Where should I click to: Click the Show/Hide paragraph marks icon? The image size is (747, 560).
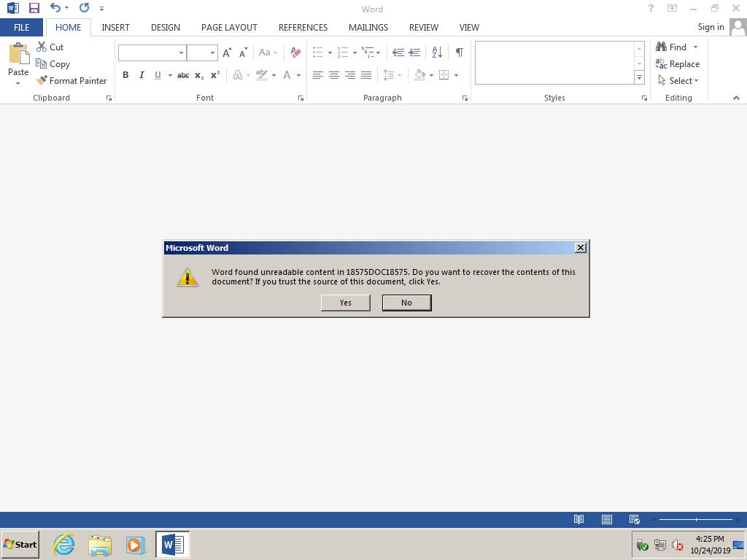[459, 52]
